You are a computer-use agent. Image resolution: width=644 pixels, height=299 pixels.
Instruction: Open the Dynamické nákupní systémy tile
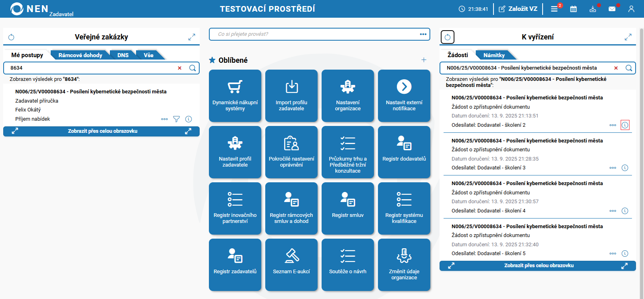coord(235,96)
